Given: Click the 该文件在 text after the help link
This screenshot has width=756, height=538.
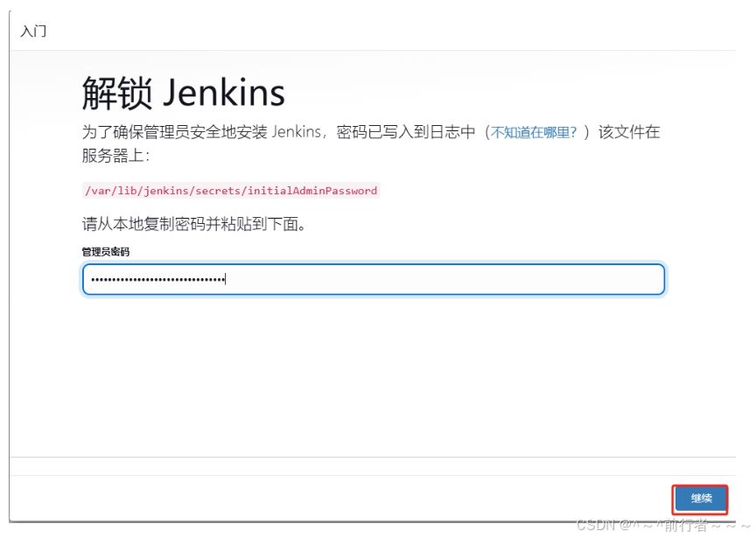Looking at the screenshot, I should click(629, 133).
